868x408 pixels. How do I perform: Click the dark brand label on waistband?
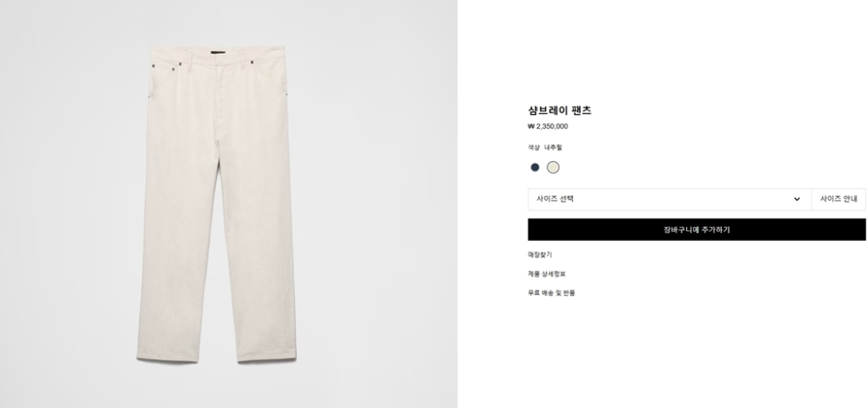[x=217, y=53]
